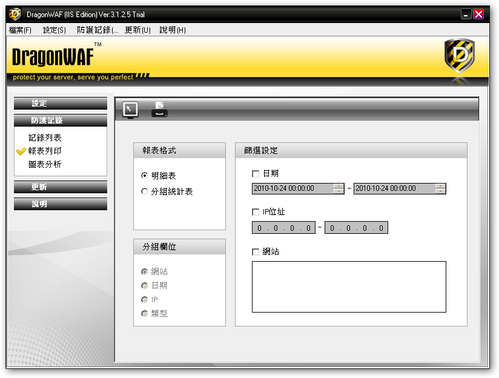Click the starting IP address field
This screenshot has height=378, width=499.
tap(284, 228)
